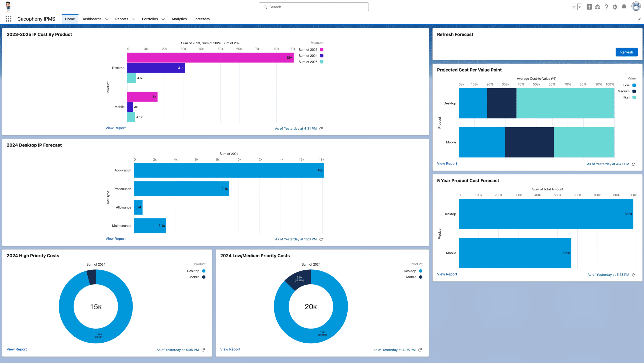Open the Portfolios tab
The width and height of the screenshot is (644, 363).
[x=150, y=19]
